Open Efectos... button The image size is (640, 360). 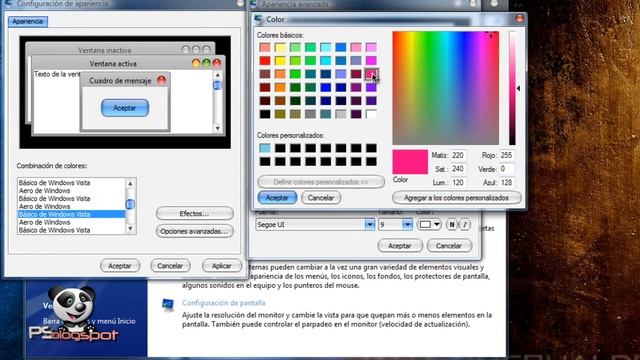tap(194, 213)
